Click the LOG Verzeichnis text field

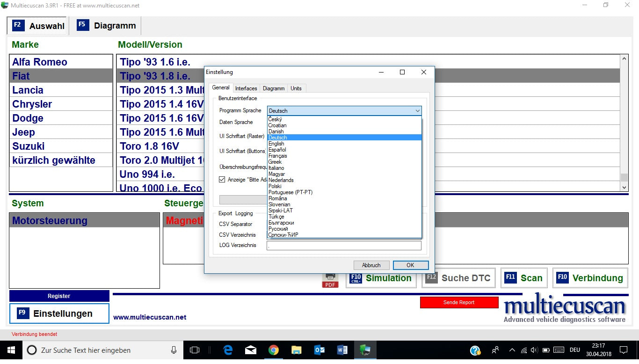tap(344, 246)
